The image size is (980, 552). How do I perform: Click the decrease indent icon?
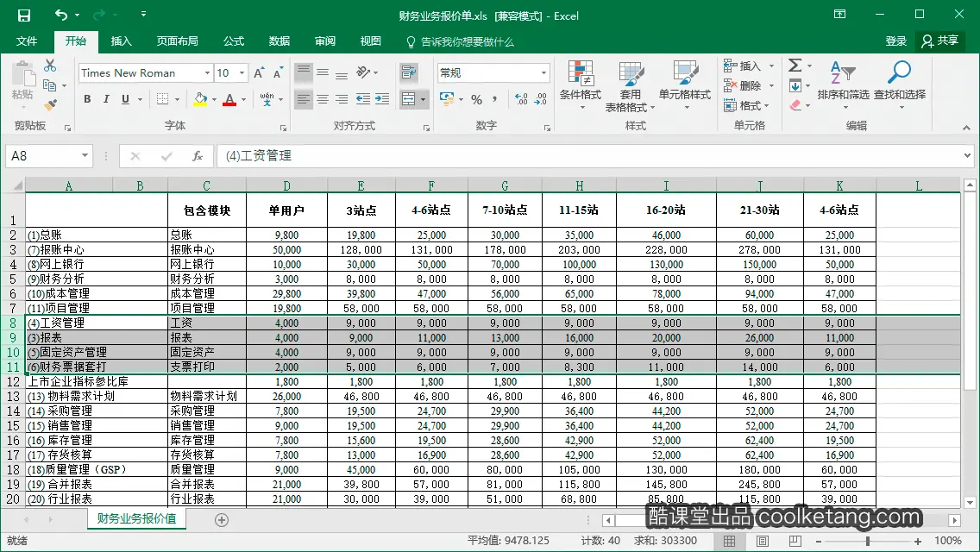coord(362,99)
